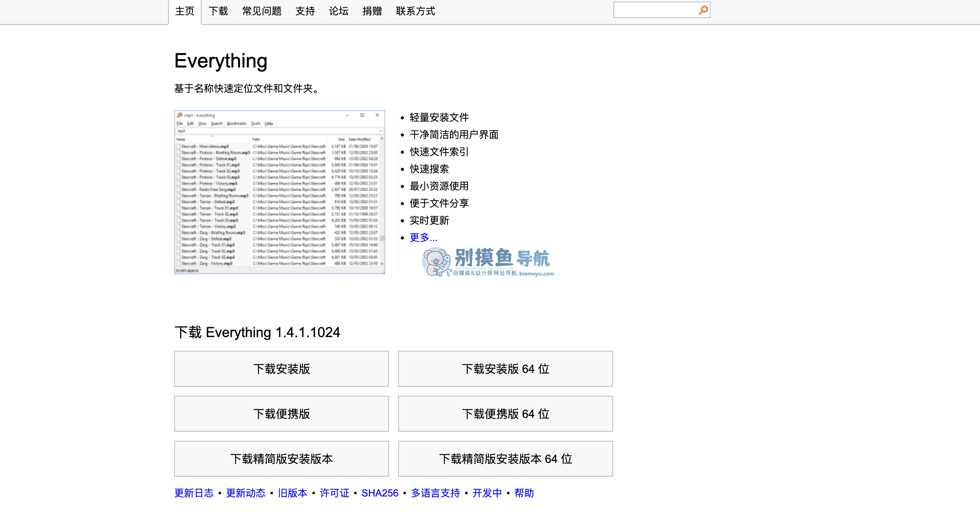
Task: Click the 下载便携版 button
Action: pyautogui.click(x=282, y=414)
